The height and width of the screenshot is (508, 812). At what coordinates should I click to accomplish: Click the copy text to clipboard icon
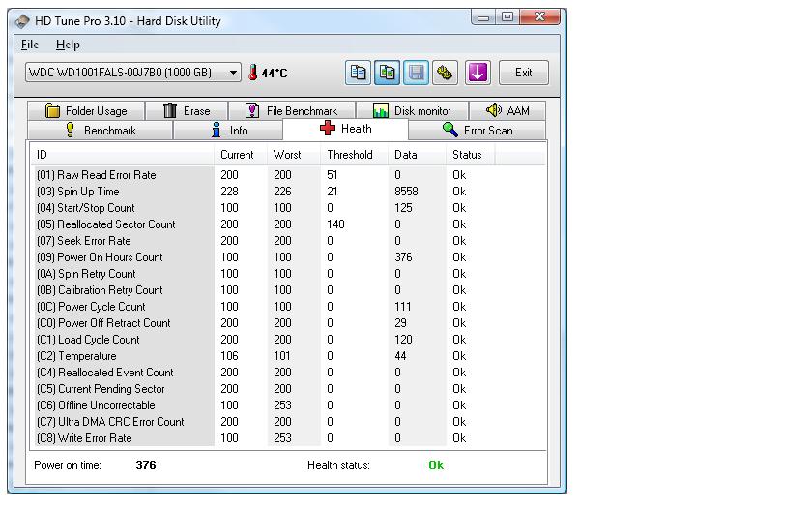coord(358,73)
